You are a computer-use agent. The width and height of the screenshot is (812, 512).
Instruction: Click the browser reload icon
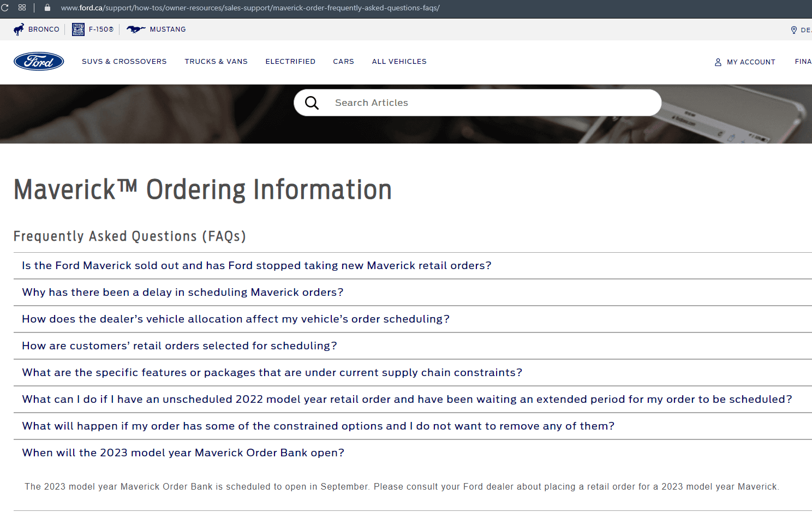pos(5,8)
